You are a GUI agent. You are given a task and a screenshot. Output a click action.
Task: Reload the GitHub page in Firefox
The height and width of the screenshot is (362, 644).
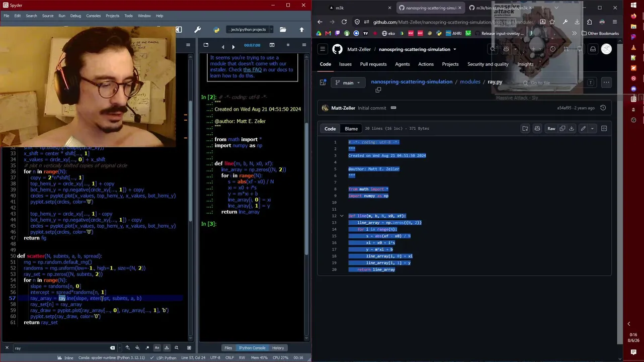coord(344,22)
